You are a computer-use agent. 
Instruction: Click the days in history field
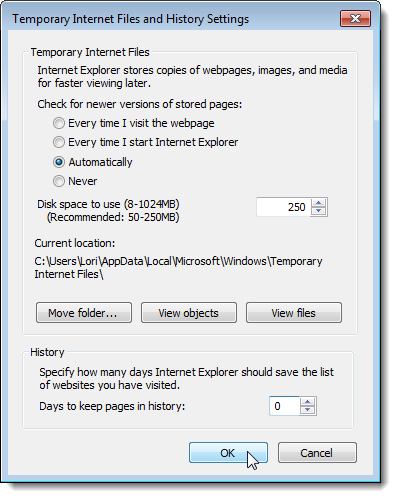coord(284,406)
